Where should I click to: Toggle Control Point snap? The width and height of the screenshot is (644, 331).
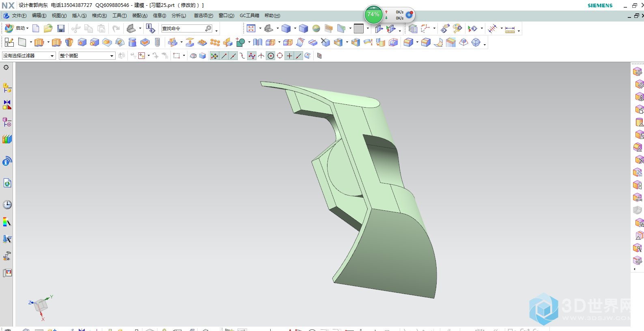(243, 56)
